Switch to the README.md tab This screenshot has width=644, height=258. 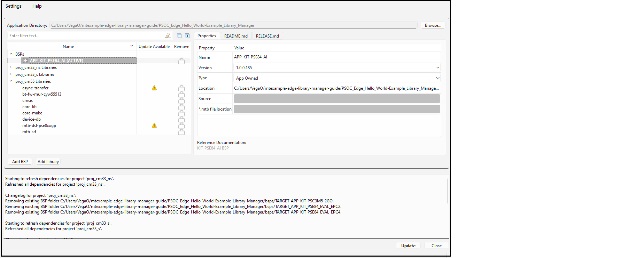coord(236,36)
